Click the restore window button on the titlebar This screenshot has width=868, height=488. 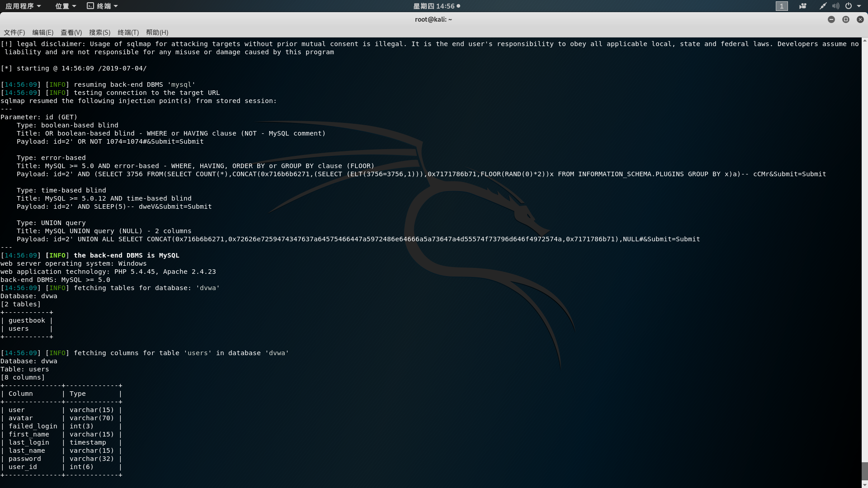point(845,19)
